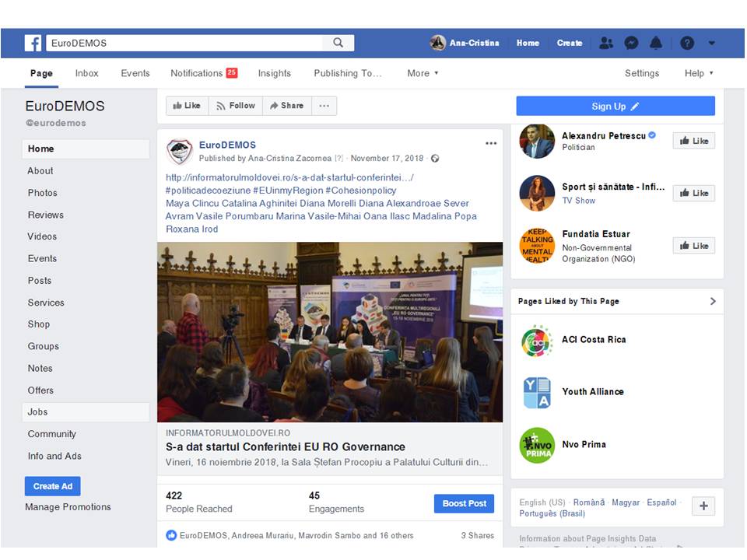The image size is (747, 560).
Task: Click the 3 Shares count
Action: pos(477,536)
